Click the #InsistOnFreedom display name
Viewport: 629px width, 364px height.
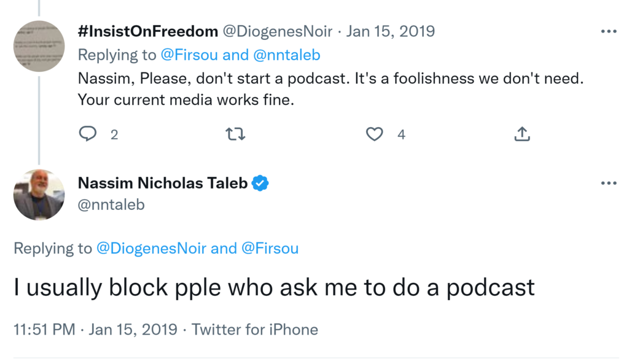(x=147, y=31)
